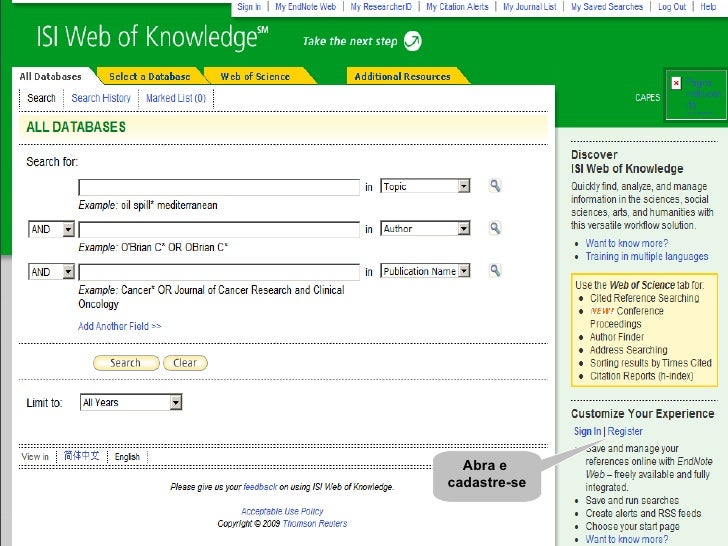Image resolution: width=728 pixels, height=546 pixels.
Task: Open the AND operator dropdown before Author row
Action: (52, 229)
